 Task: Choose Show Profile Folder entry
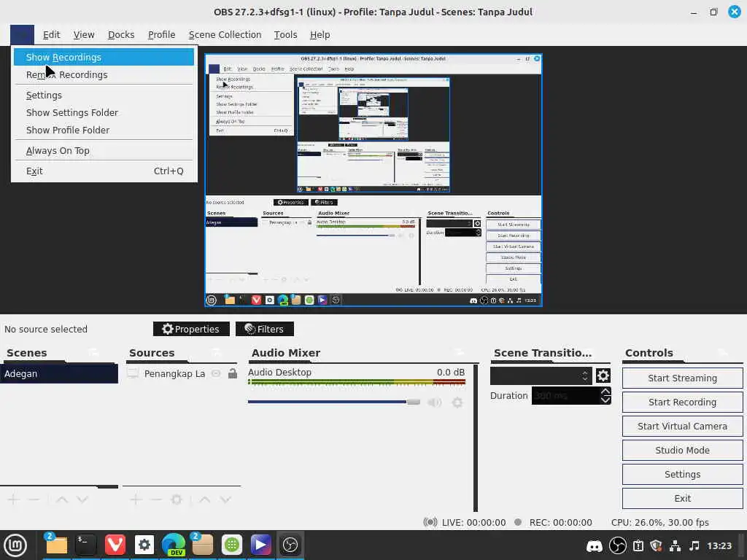pyautogui.click(x=104, y=130)
